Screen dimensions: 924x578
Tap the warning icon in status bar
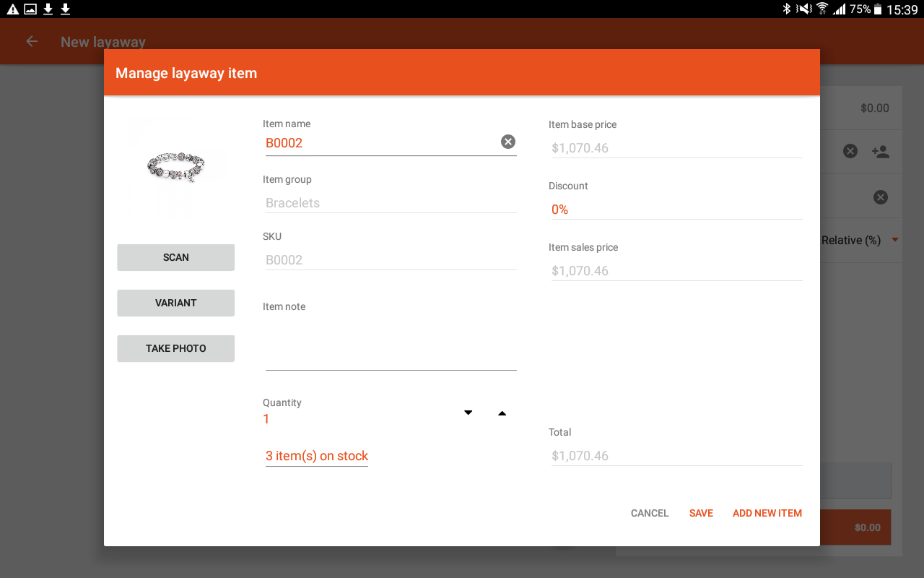pos(12,9)
